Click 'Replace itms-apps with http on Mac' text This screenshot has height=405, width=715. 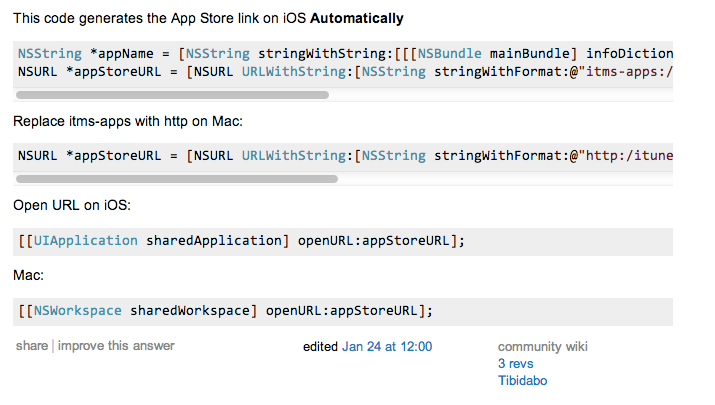pos(128,121)
